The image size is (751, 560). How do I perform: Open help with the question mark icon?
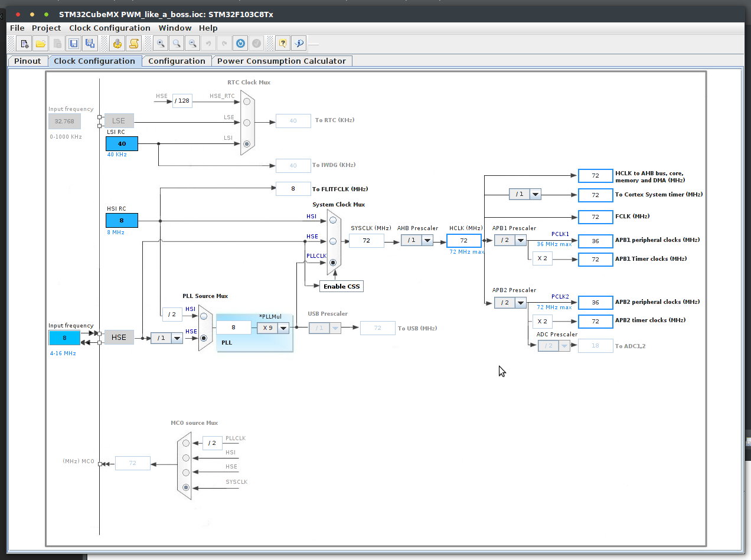tap(283, 43)
